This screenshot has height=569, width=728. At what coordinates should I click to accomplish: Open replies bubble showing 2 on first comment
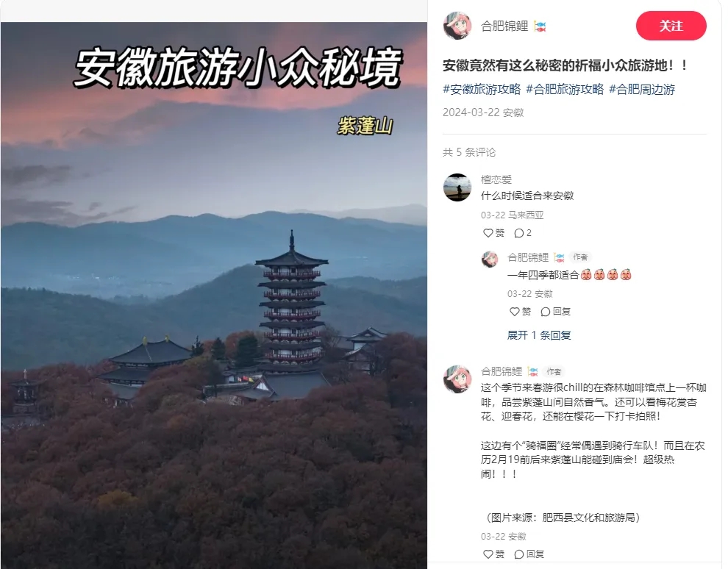pos(523,233)
